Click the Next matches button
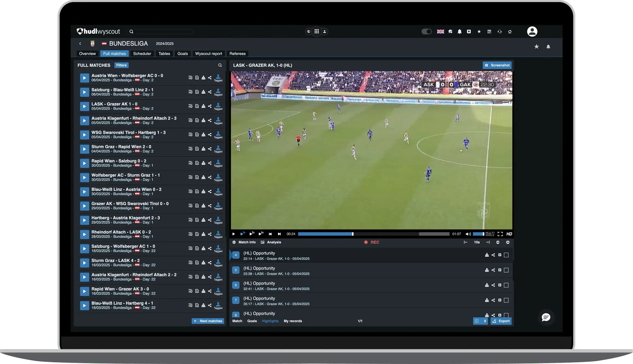Viewport: 633px width, 364px height. point(208,321)
